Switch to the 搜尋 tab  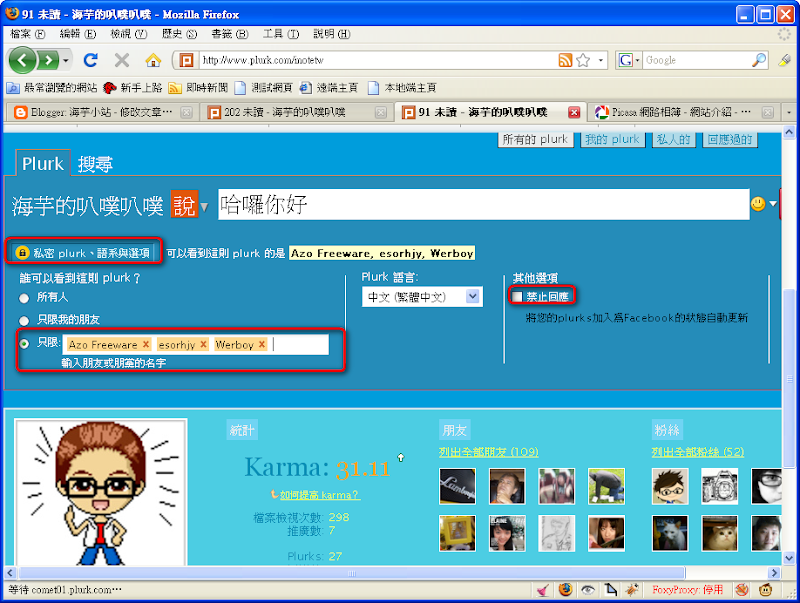[95, 164]
